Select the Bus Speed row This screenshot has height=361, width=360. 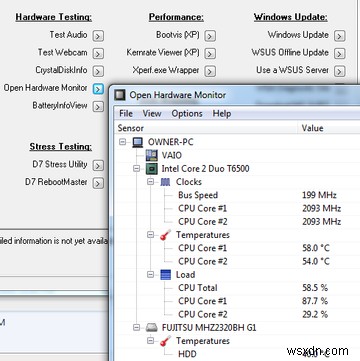point(237,195)
